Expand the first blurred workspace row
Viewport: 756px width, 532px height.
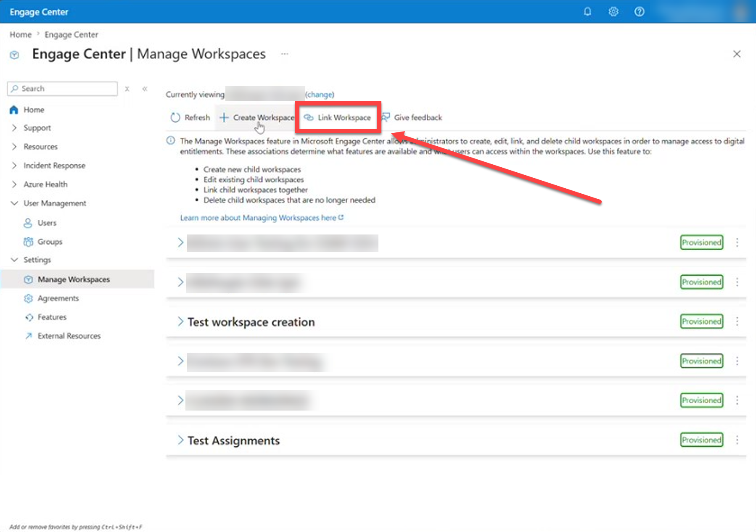(180, 242)
